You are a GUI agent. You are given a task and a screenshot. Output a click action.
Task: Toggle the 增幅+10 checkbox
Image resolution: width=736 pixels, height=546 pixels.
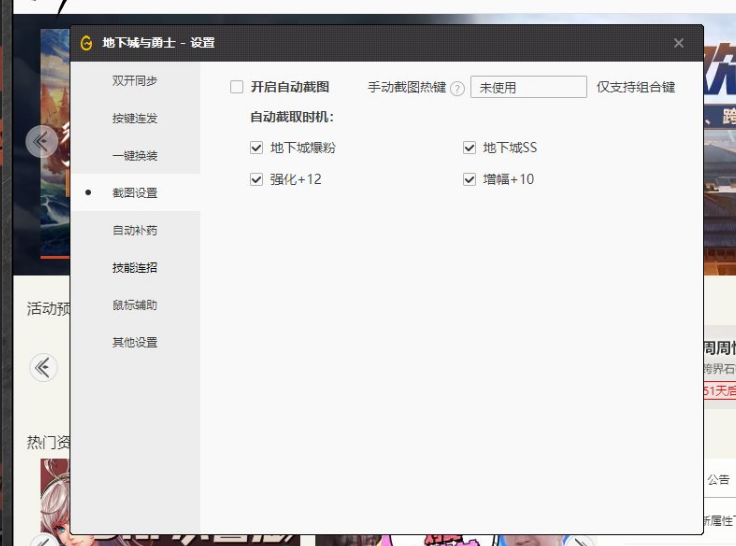tap(469, 179)
